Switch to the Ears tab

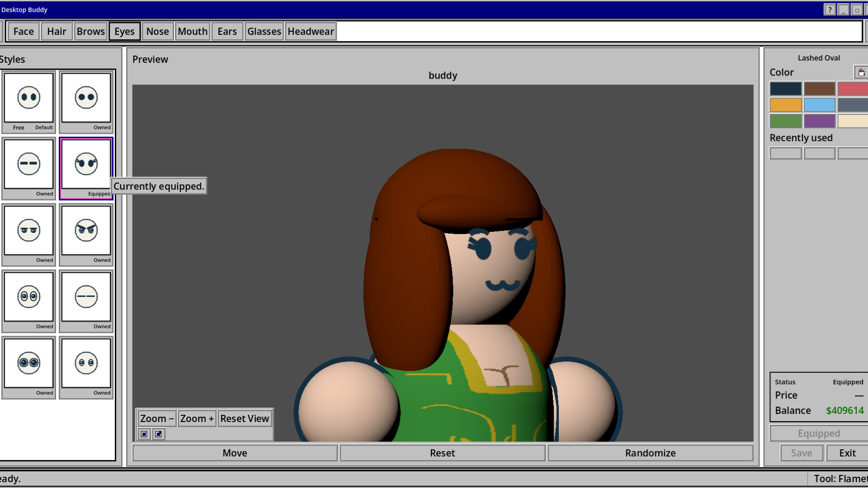pyautogui.click(x=227, y=31)
